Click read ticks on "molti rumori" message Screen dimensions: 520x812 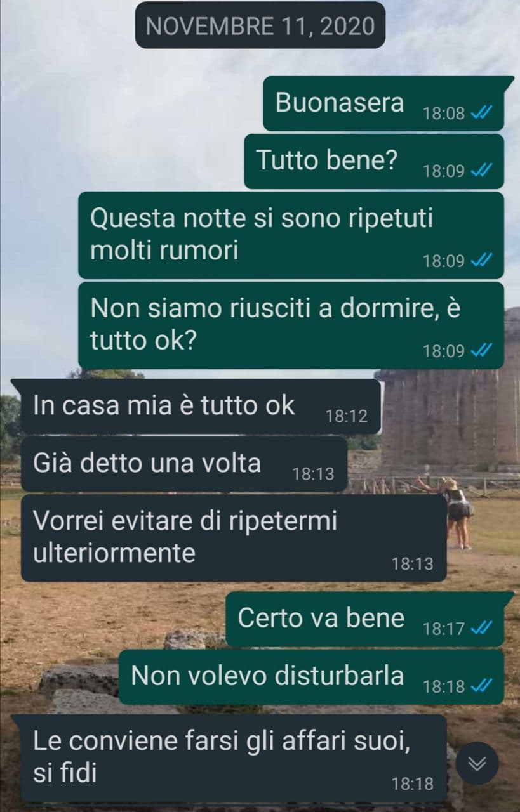(x=482, y=260)
